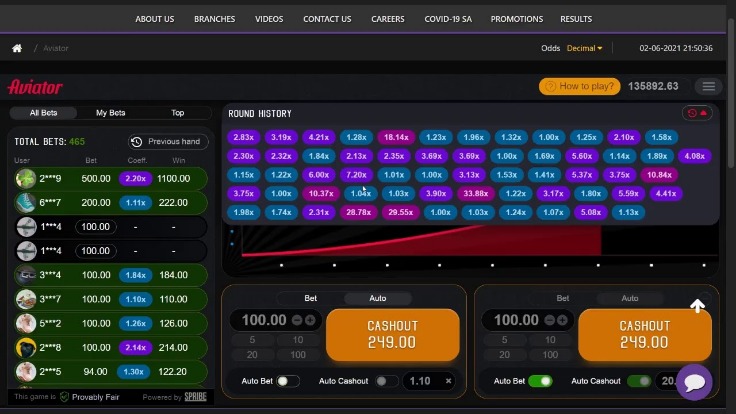Click the home icon in breadcrumb
The image size is (736, 414).
pyautogui.click(x=17, y=48)
